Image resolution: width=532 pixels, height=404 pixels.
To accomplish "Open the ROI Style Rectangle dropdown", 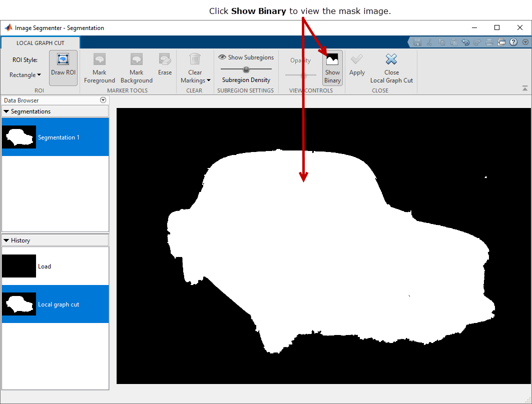I will (x=25, y=75).
